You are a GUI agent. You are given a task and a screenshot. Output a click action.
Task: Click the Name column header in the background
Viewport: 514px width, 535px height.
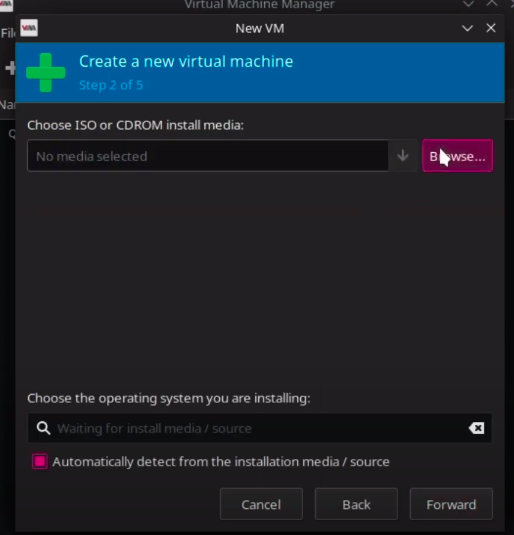[x=8, y=104]
